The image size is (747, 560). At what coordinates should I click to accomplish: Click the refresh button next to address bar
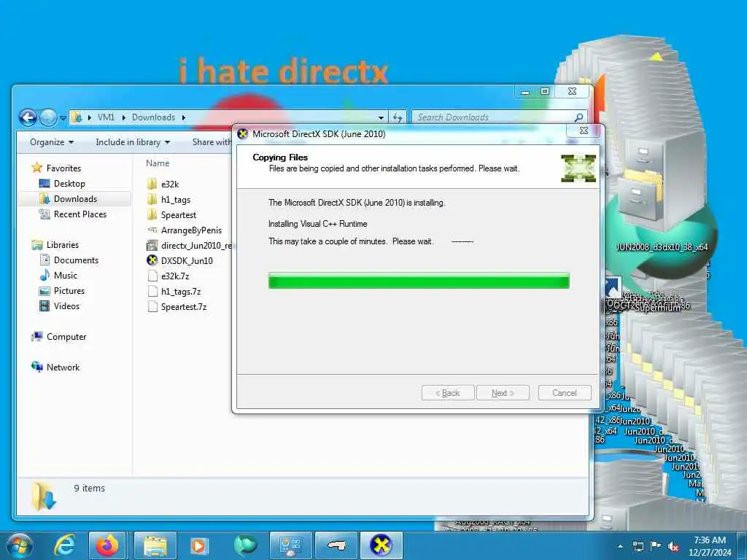coord(398,117)
